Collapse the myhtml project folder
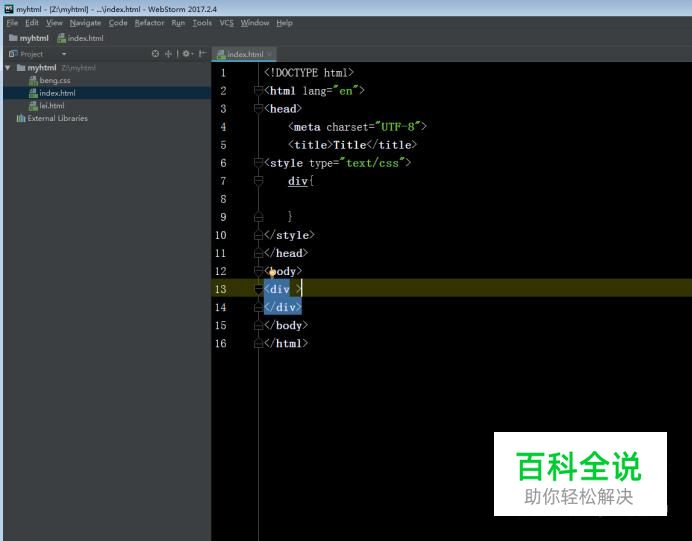 [x=8, y=68]
